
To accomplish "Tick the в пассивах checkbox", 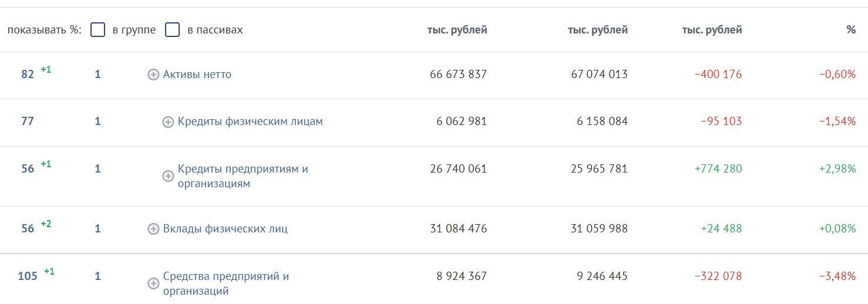I will tap(172, 30).
